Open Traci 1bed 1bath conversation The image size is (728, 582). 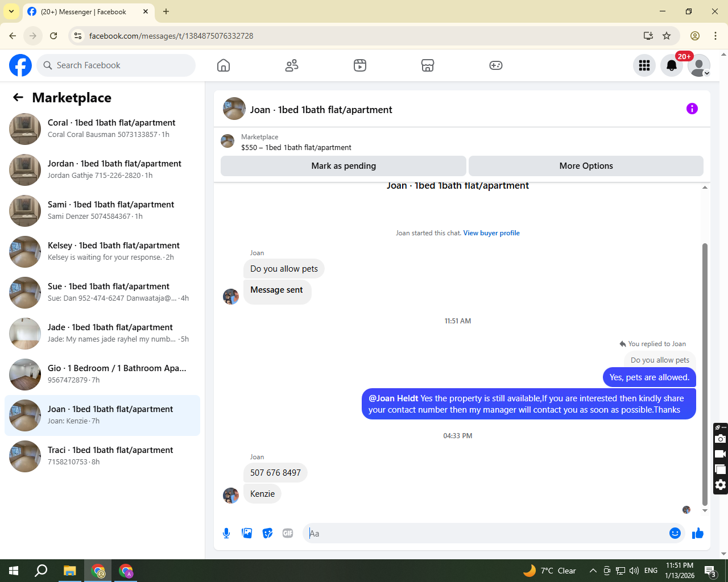(102, 456)
